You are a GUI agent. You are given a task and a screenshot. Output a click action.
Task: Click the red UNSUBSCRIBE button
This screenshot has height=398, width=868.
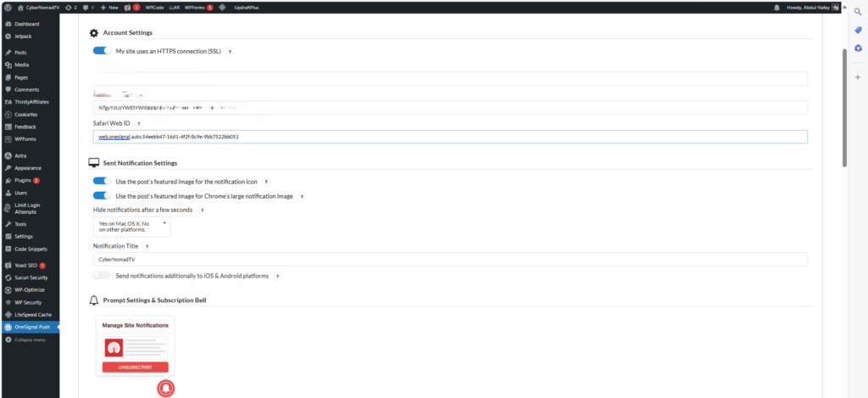pyautogui.click(x=135, y=367)
